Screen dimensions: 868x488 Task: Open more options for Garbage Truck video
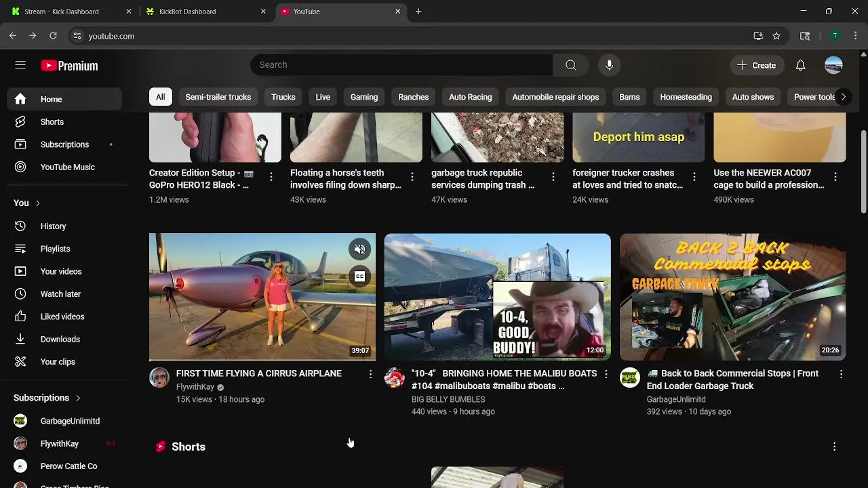click(841, 374)
